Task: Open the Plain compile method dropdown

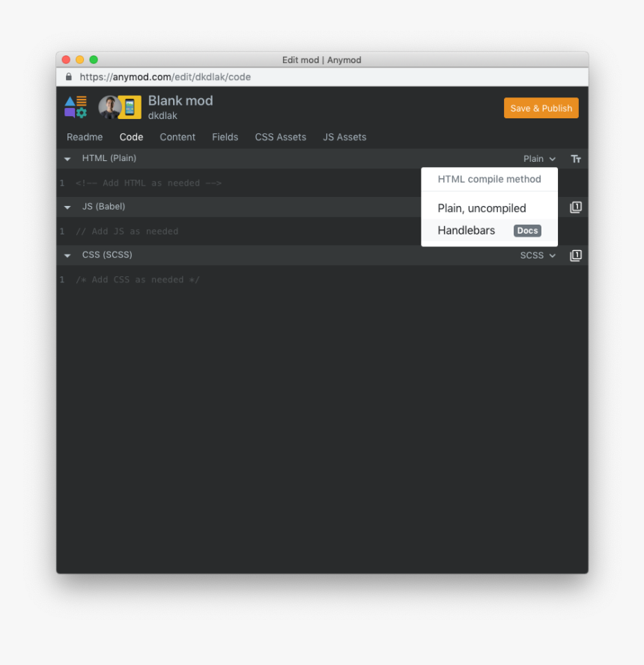Action: click(x=539, y=159)
